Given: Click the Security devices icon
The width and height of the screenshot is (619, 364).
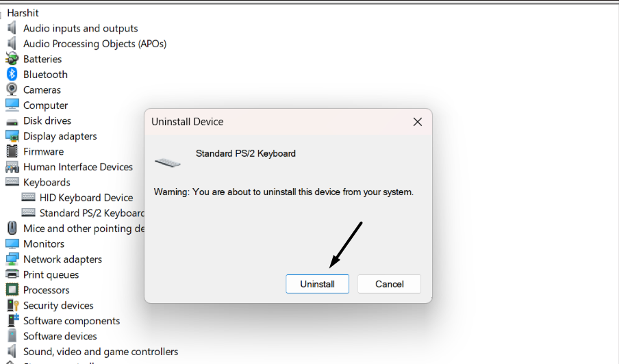Looking at the screenshot, I should coord(12,305).
